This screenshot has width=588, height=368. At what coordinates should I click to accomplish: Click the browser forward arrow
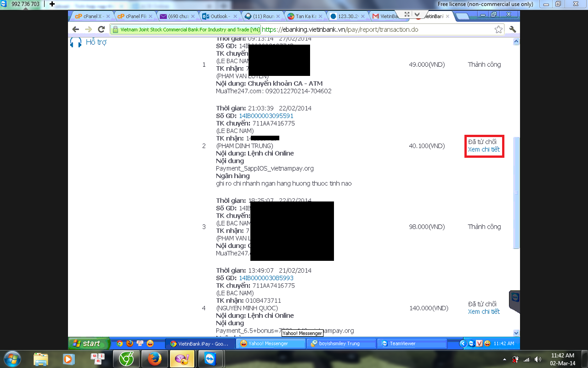(89, 29)
